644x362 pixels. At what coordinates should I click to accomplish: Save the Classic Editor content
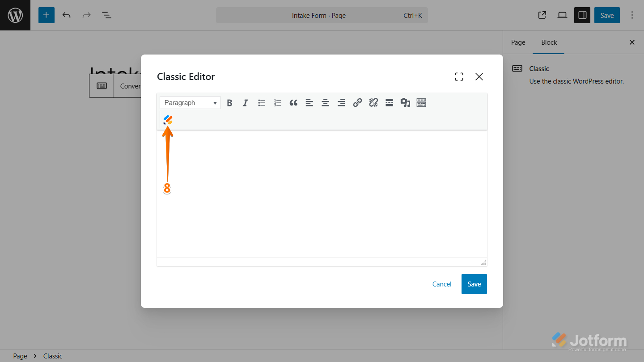pyautogui.click(x=474, y=284)
